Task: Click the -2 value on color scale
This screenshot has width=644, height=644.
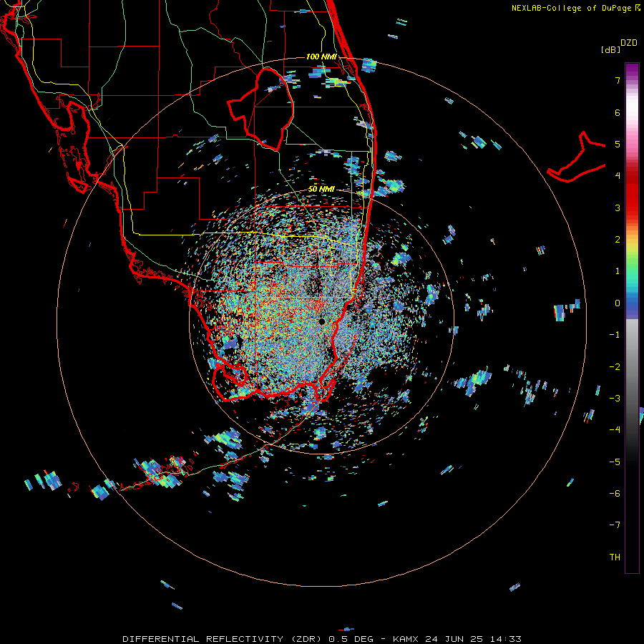Action: click(x=615, y=367)
